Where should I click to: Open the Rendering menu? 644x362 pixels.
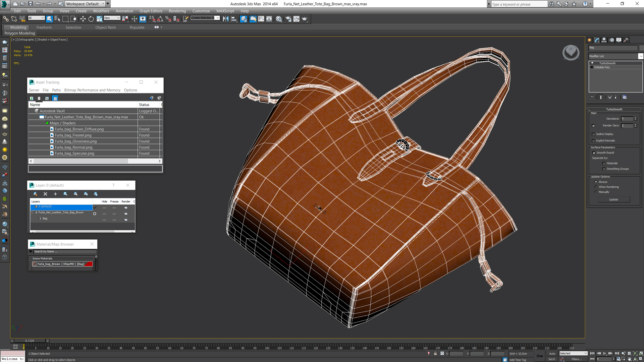177,11
